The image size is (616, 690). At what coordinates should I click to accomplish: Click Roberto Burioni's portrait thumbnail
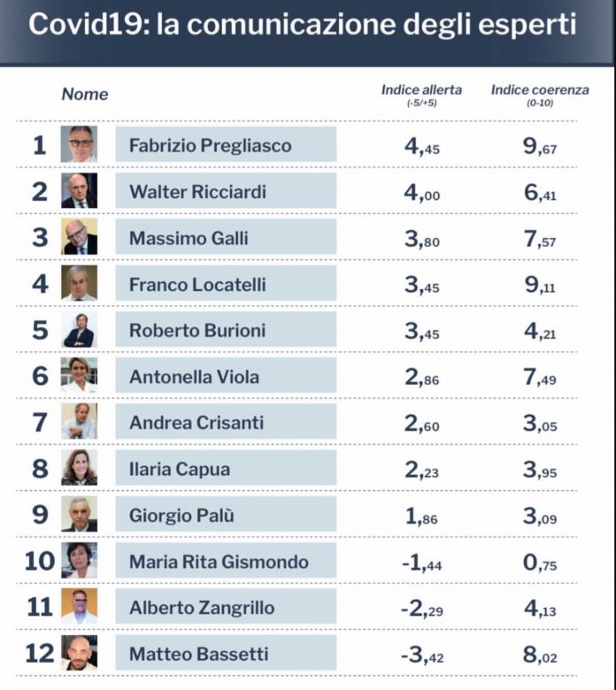pos(79,329)
